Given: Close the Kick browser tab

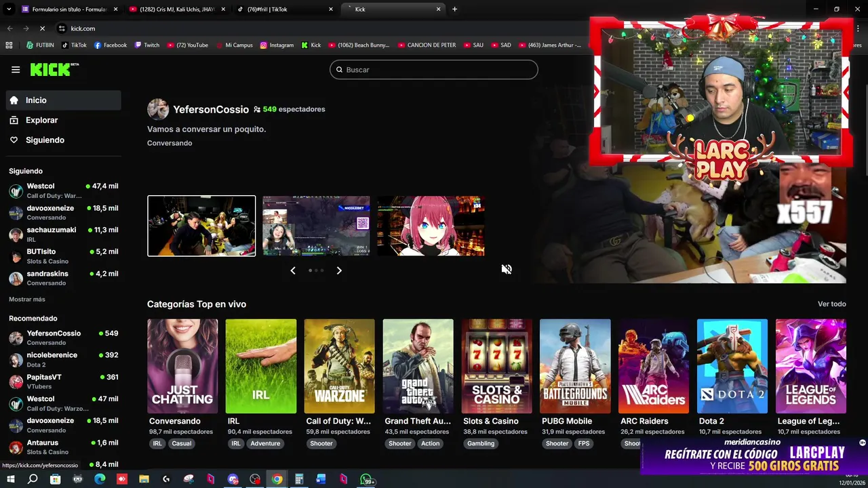Looking at the screenshot, I should coord(439,9).
